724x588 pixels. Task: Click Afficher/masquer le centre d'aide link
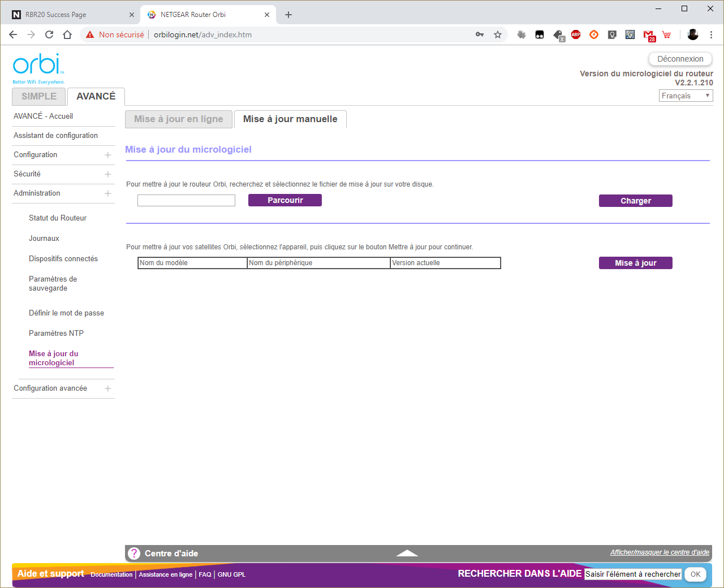click(660, 552)
